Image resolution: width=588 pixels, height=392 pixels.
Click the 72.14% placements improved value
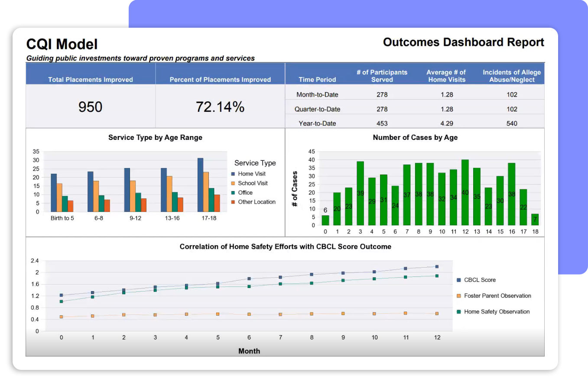pyautogui.click(x=220, y=107)
